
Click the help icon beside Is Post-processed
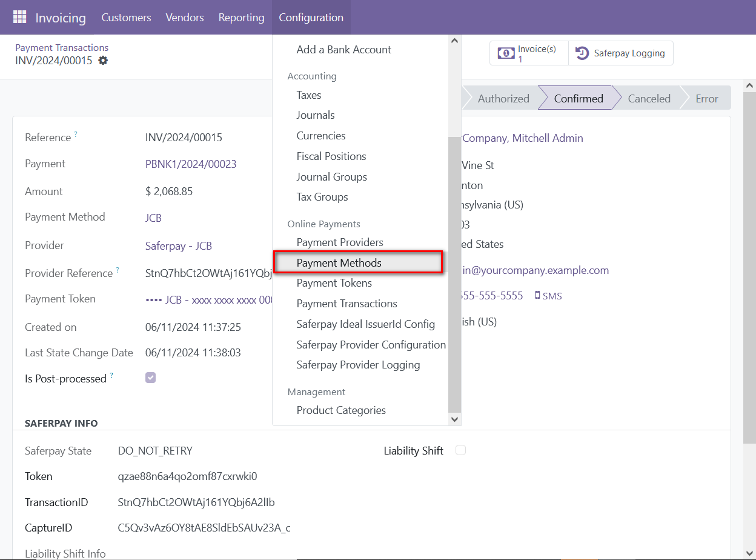pyautogui.click(x=111, y=375)
